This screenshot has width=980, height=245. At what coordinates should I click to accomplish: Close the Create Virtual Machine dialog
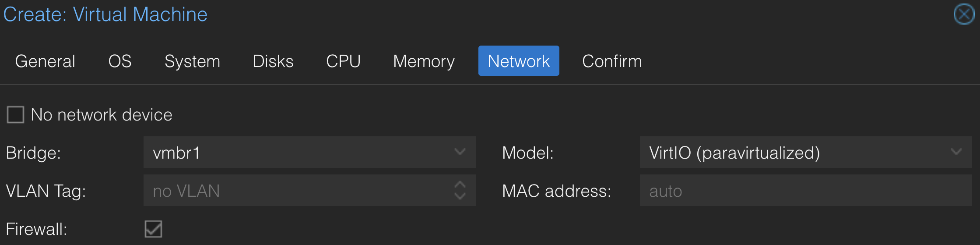point(964,14)
